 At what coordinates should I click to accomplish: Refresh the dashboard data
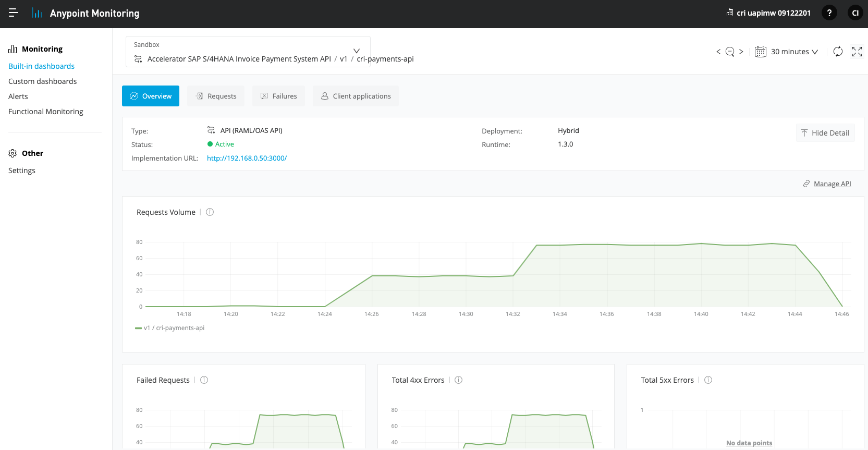pyautogui.click(x=838, y=52)
